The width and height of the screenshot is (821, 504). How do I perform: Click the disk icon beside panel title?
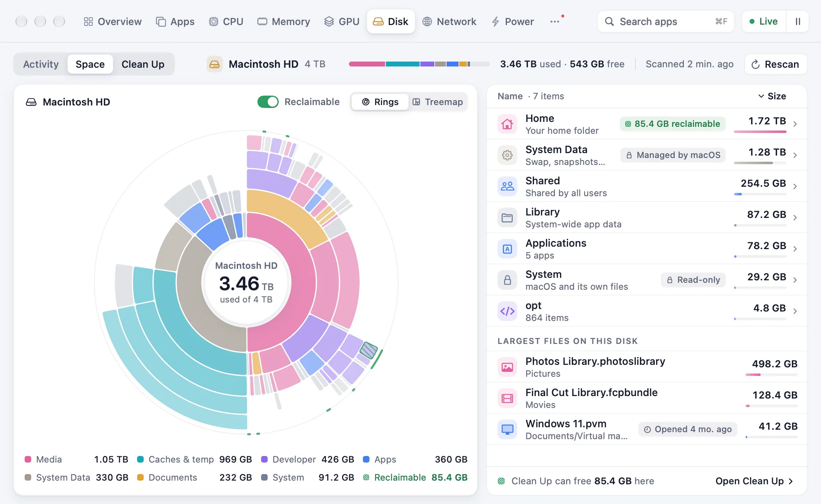click(31, 102)
